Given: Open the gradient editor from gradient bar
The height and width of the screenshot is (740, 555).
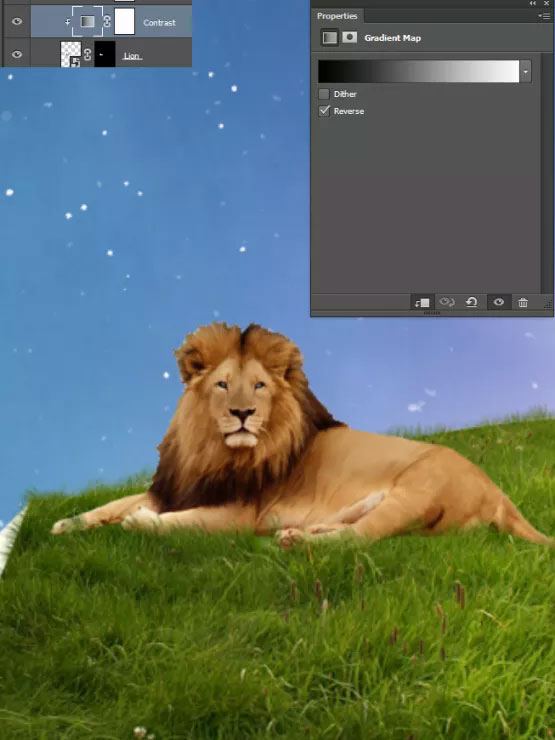Looking at the screenshot, I should coord(419,71).
